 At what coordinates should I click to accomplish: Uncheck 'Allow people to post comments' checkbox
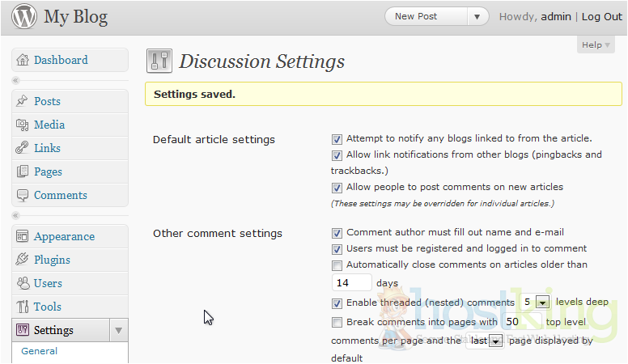click(x=337, y=188)
